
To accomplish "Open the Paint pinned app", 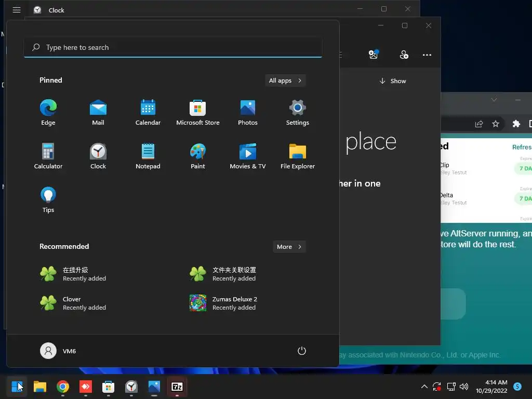I will pyautogui.click(x=198, y=156).
